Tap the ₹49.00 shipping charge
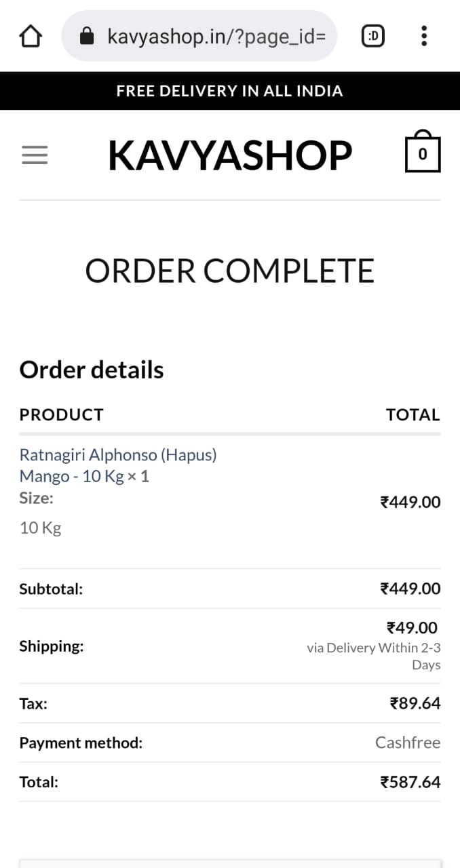460x868 pixels. tap(412, 627)
